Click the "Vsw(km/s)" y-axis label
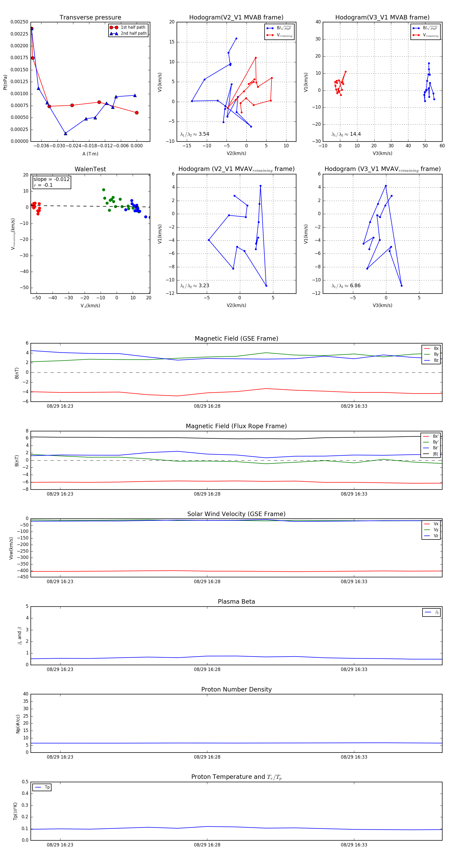This screenshot has width=473, height=868. [x=11, y=548]
